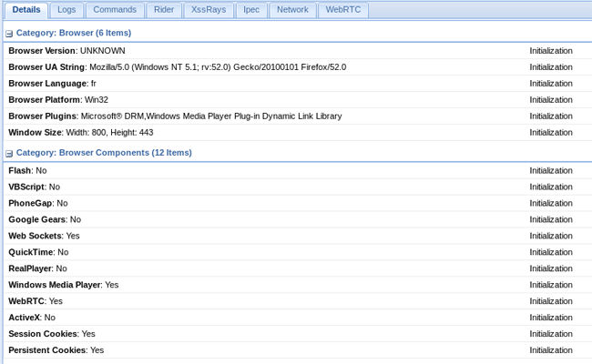Click the Category: Browser Components (12 Items) header
This screenshot has height=364, width=592.
[x=104, y=152]
